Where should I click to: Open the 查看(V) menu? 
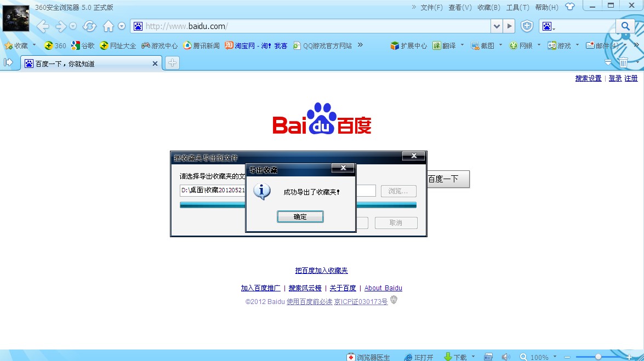click(460, 7)
